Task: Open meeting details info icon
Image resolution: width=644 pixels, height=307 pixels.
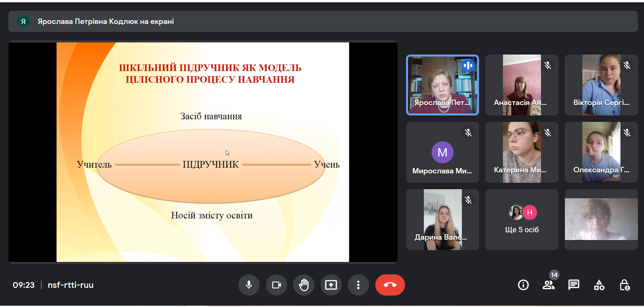Action: [x=523, y=285]
